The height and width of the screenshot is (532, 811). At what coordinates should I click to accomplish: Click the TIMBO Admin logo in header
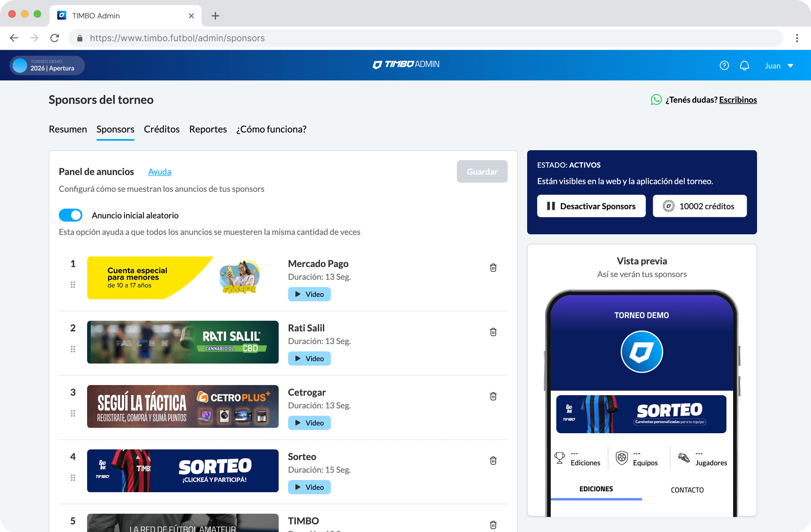tap(405, 64)
